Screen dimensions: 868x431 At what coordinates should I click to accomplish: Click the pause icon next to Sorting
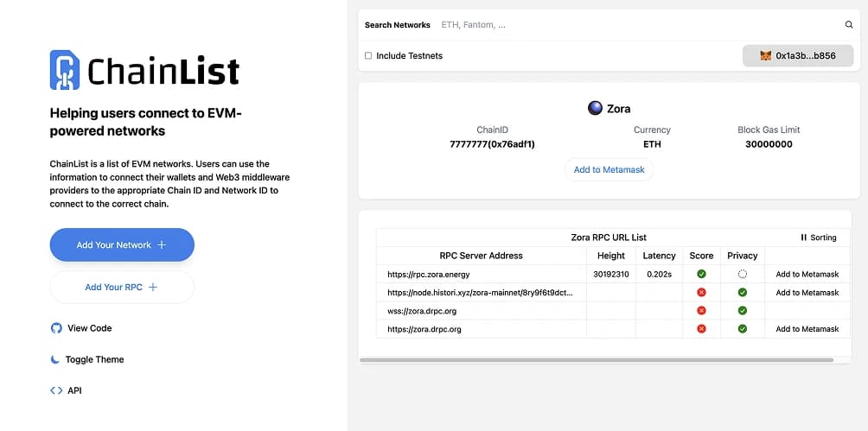click(x=804, y=238)
